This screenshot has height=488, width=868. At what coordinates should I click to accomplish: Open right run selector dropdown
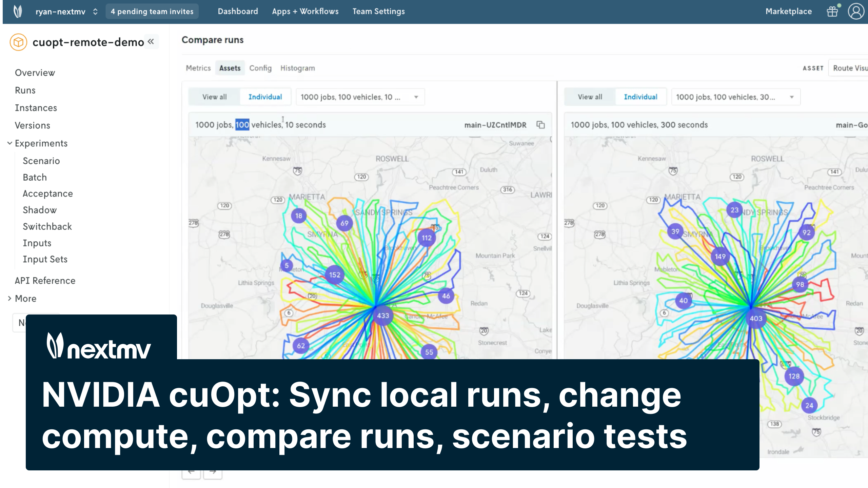(x=736, y=97)
